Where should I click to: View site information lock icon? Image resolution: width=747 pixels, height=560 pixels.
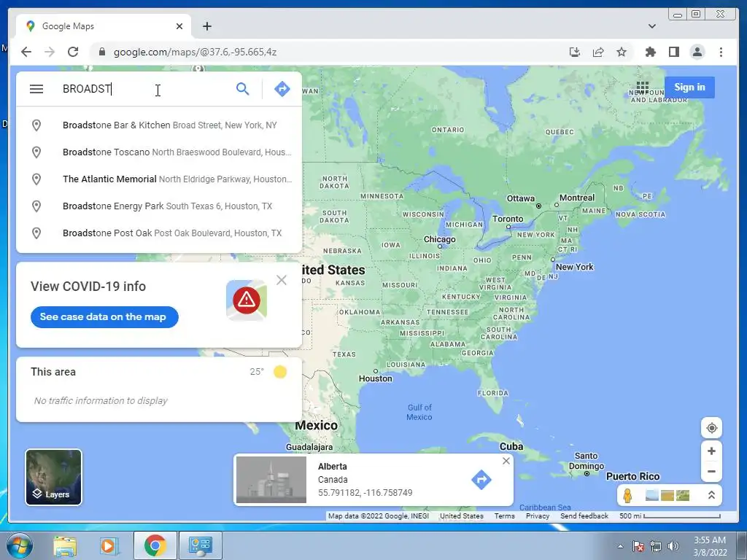pos(101,52)
